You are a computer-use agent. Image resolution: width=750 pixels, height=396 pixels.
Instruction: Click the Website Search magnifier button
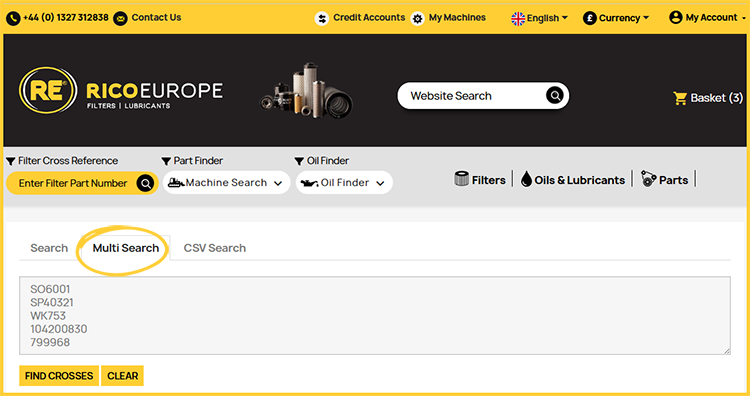pos(555,96)
